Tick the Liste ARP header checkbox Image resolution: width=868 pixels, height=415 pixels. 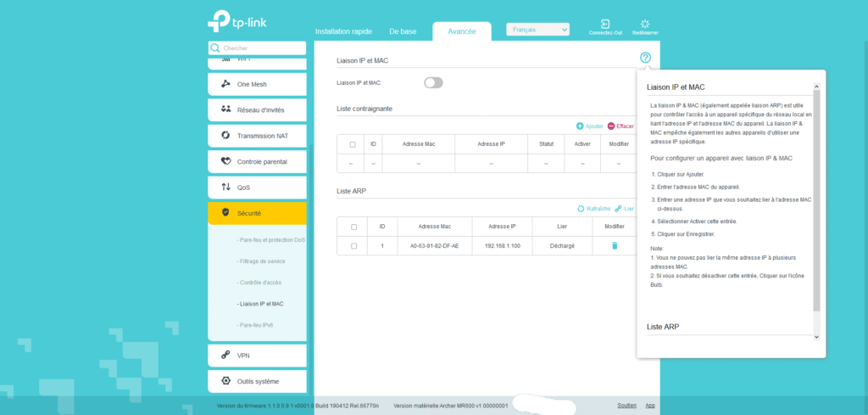[353, 227]
